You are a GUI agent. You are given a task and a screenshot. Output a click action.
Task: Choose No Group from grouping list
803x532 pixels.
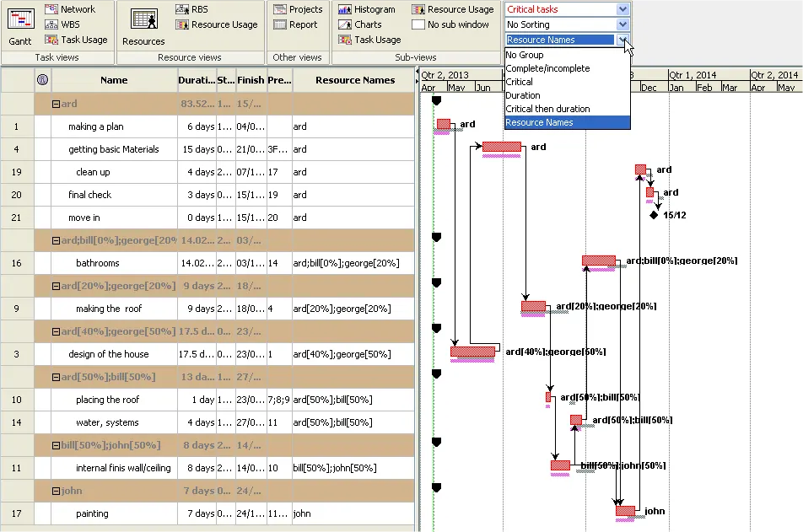pos(568,55)
